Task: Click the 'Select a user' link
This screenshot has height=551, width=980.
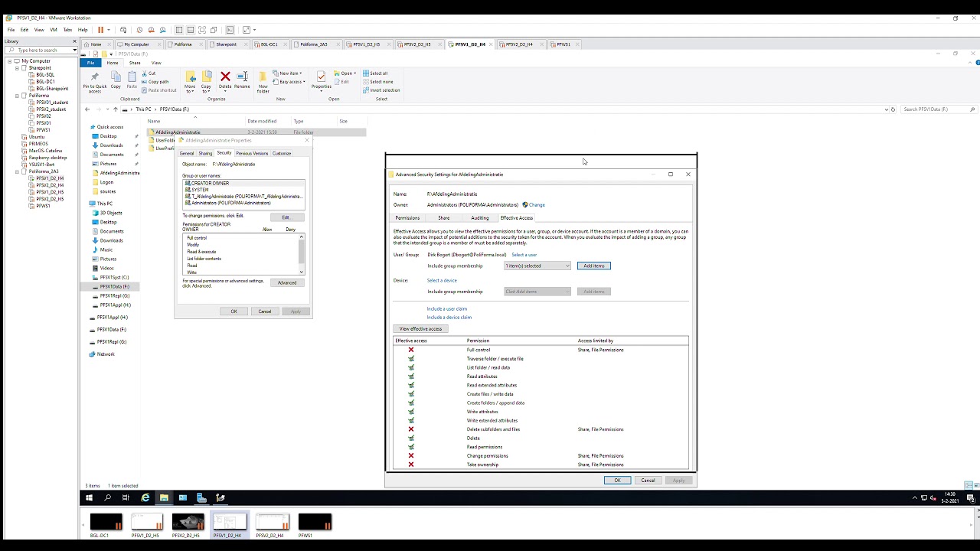Action: pyautogui.click(x=524, y=255)
